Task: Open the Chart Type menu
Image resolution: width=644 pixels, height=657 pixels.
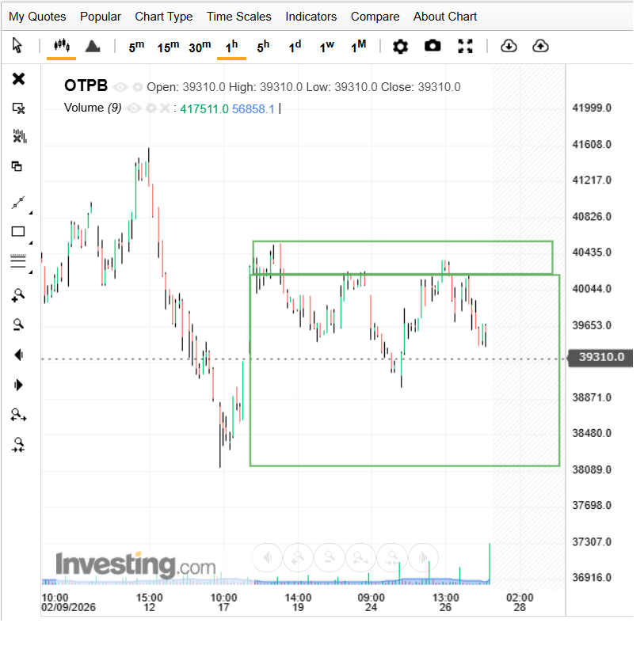Action: click(163, 17)
